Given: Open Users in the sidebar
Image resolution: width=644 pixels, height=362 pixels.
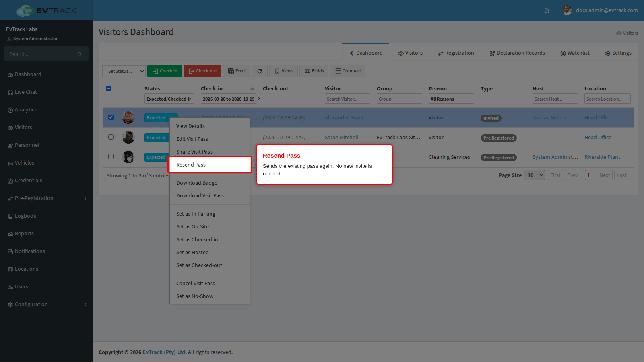Looking at the screenshot, I should point(21,287).
